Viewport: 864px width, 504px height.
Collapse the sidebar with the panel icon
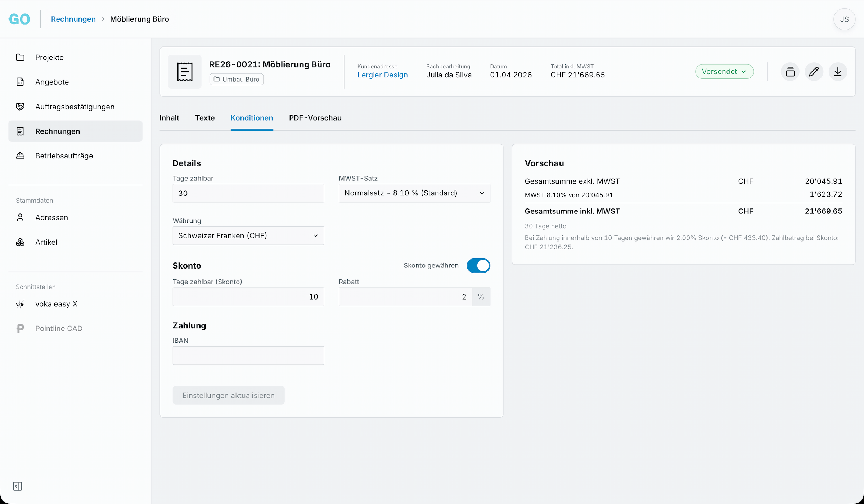18,486
